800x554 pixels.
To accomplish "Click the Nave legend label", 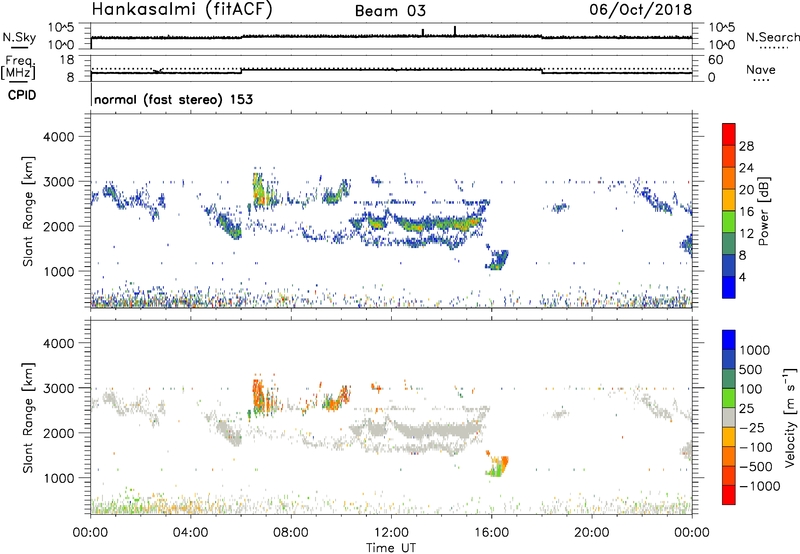I will [761, 69].
